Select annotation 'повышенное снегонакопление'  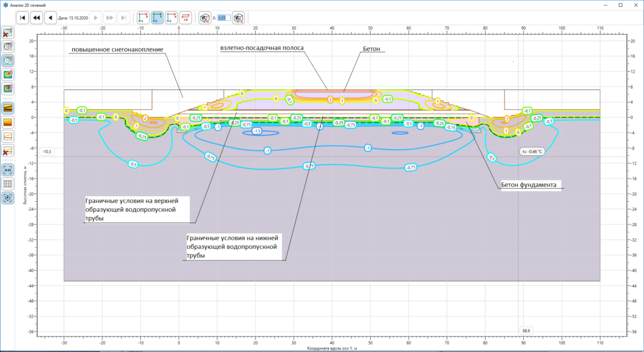coord(117,50)
